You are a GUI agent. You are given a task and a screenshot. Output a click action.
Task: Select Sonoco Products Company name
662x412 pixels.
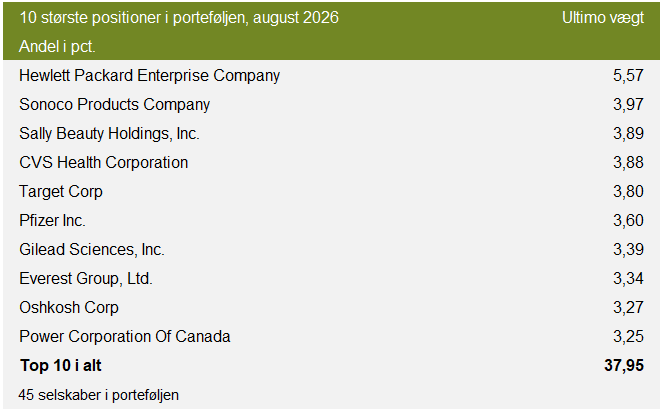(x=114, y=105)
